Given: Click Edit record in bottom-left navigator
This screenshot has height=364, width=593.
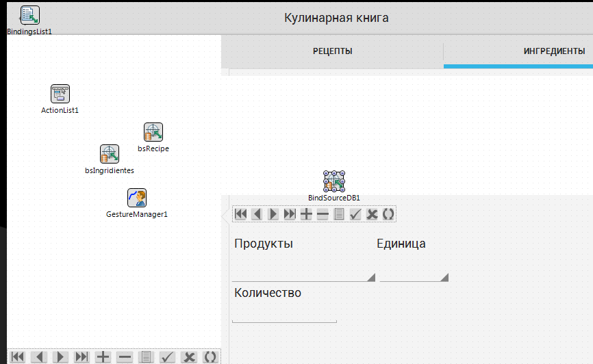Looking at the screenshot, I should click(x=146, y=356).
